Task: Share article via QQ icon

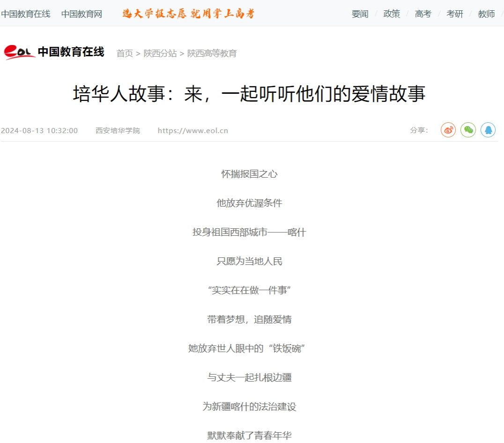Action: [488, 130]
